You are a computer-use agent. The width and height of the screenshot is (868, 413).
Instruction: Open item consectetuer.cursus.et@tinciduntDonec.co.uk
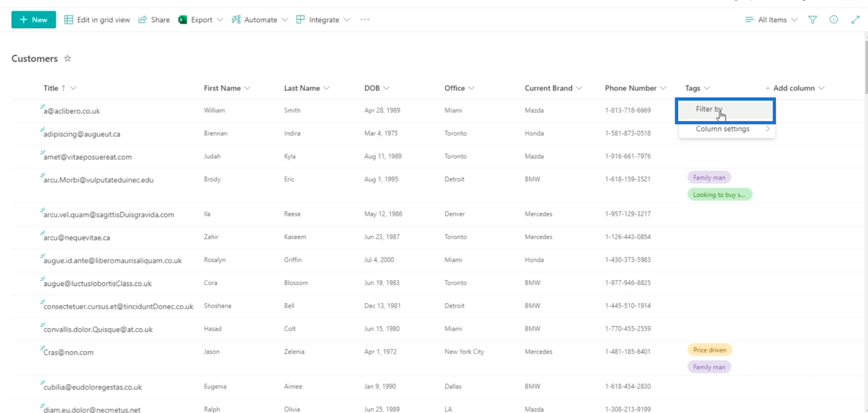118,307
